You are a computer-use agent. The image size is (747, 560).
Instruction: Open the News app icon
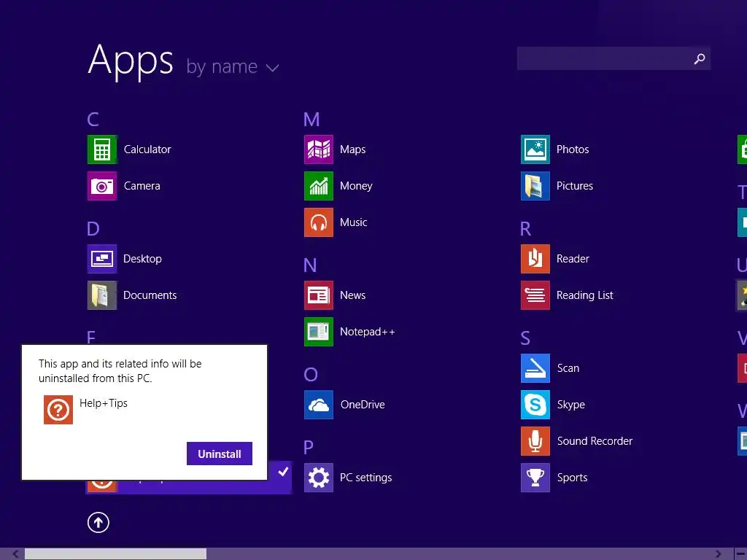click(x=319, y=295)
